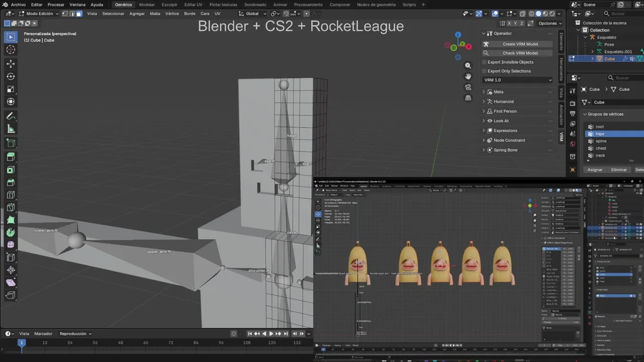The image size is (644, 362).
Task: Toggle camera view icon in viewport
Action: coord(468,87)
